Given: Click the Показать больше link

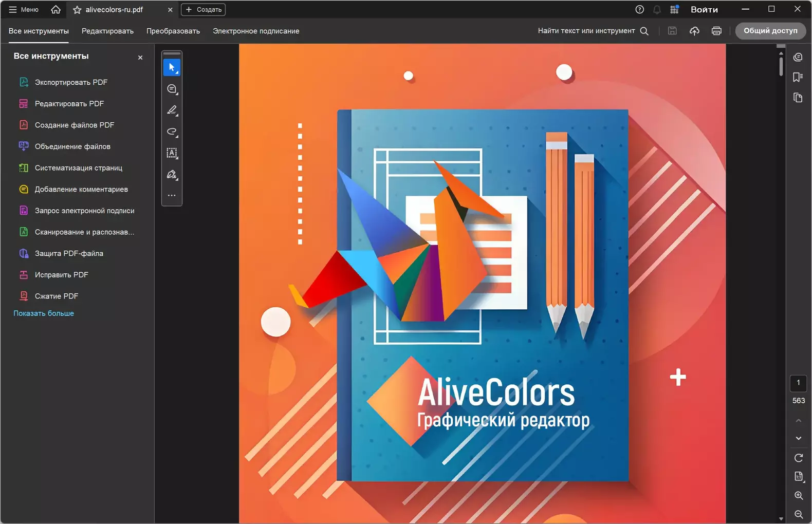Looking at the screenshot, I should [44, 313].
